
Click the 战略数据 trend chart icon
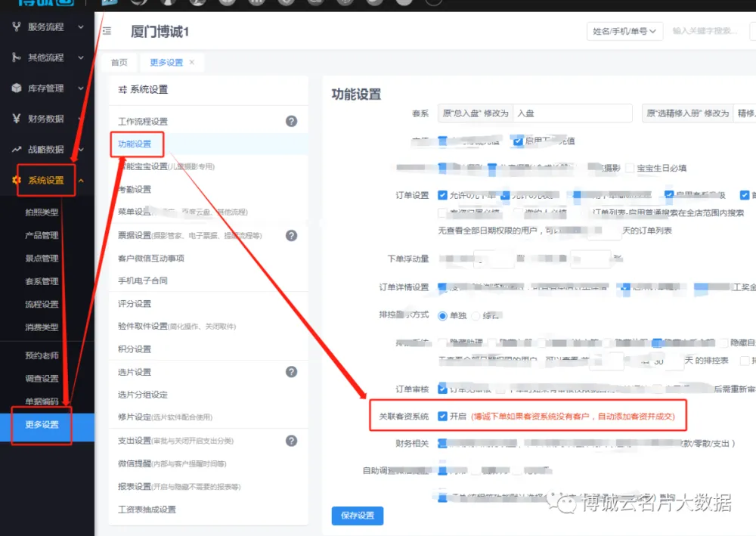16,150
